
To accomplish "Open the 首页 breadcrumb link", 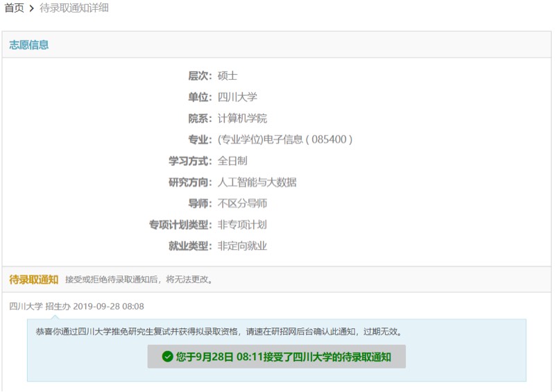I will tap(14, 8).
